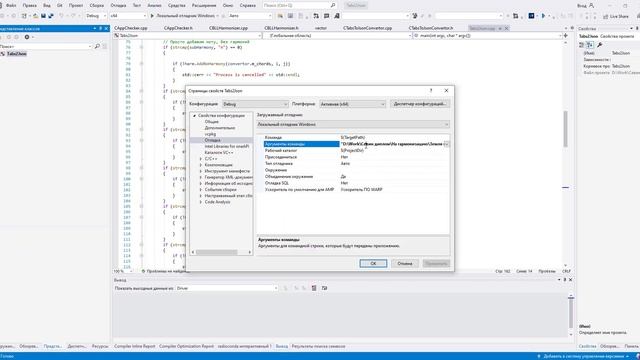The image size is (640, 360).
Task: Select Intel Libraries for oneAPI item
Action: pos(227,146)
